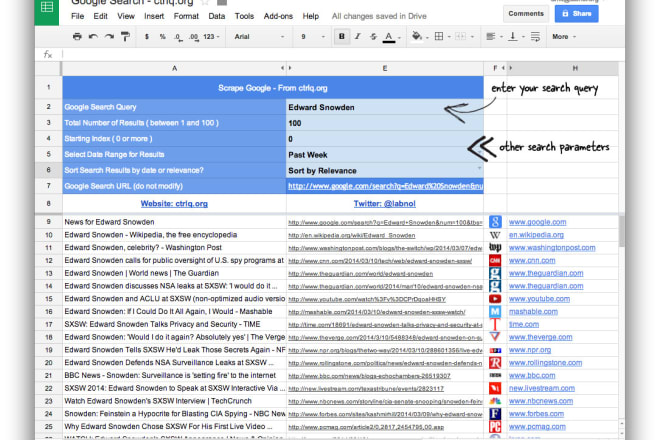Screen dimensions: 660x440
Task: Open the www.forbes.com link
Action: pos(536,414)
